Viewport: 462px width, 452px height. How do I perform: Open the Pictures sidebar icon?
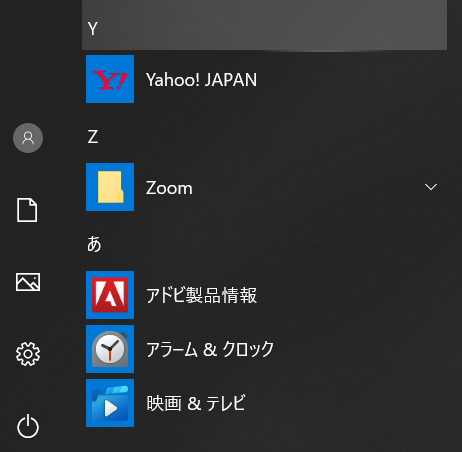click(x=28, y=282)
